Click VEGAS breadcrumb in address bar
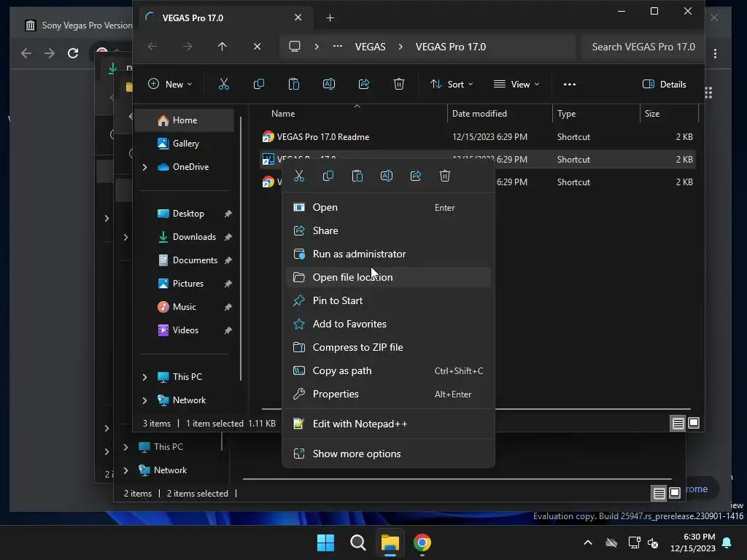This screenshot has width=747, height=560. [370, 47]
